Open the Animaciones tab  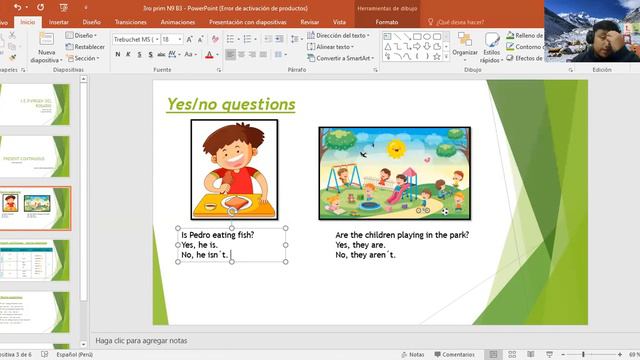coord(178,22)
